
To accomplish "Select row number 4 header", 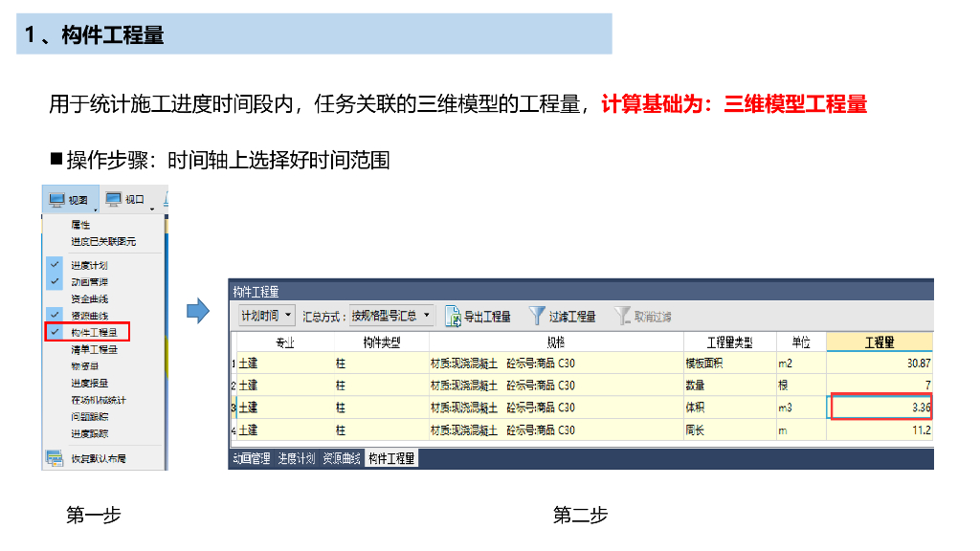I will tap(234, 430).
